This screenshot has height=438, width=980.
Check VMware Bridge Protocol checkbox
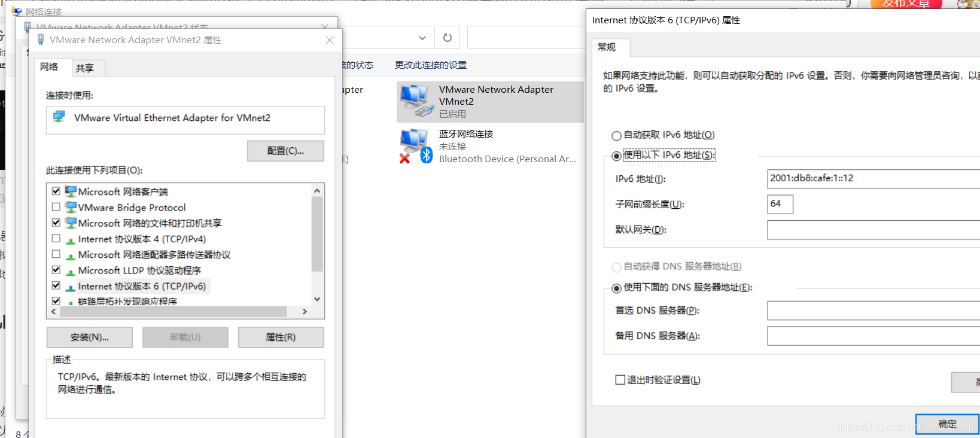[56, 207]
